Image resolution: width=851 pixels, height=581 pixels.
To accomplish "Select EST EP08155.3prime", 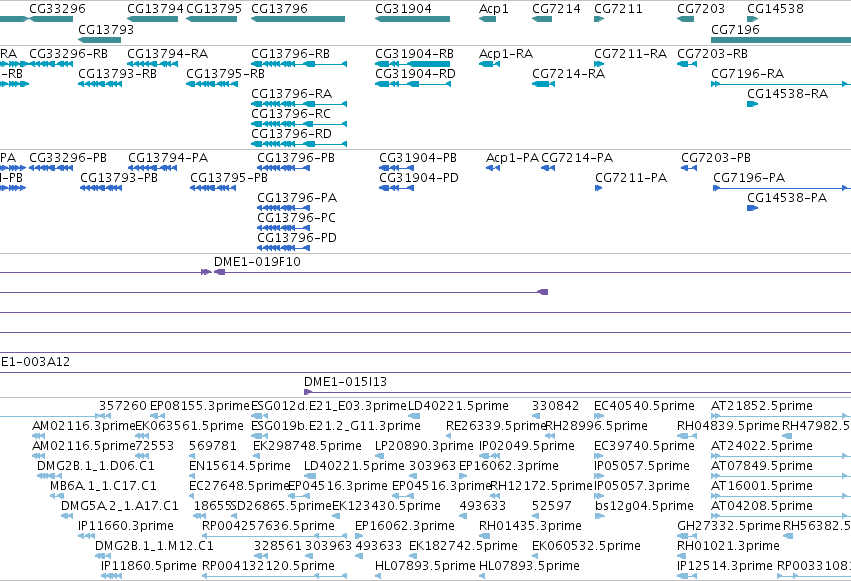I will pyautogui.click(x=155, y=416).
